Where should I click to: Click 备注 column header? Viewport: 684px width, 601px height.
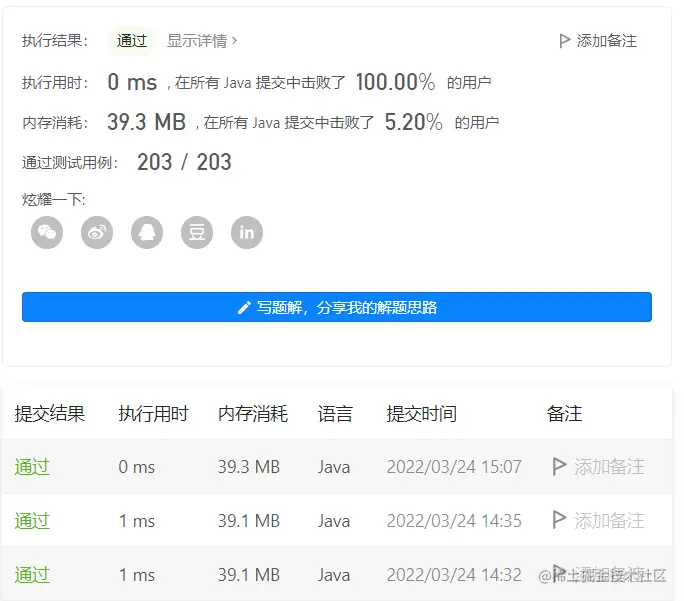point(564,413)
